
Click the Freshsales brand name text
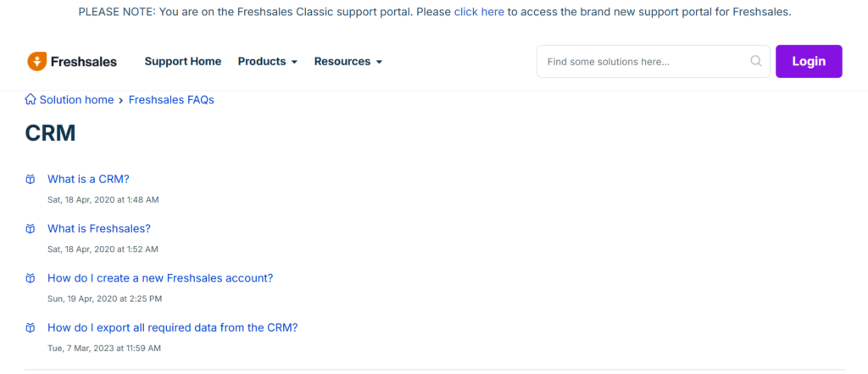point(84,62)
